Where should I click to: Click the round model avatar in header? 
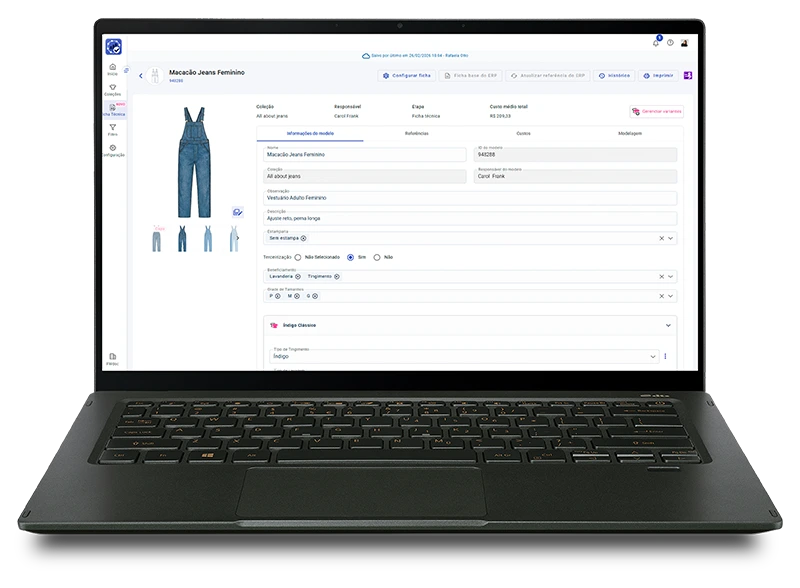coord(155,76)
